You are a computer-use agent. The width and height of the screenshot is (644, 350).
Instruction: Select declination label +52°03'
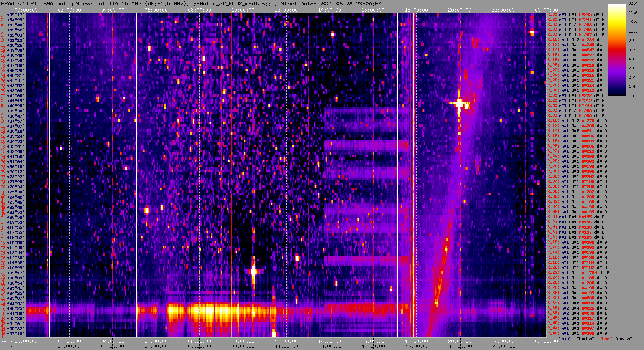click(16, 35)
